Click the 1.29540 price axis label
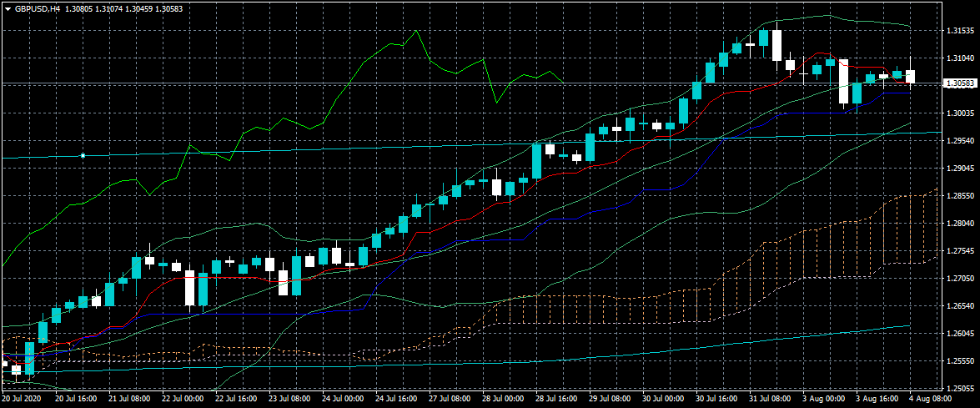This screenshot has width=980, height=408. [960, 140]
